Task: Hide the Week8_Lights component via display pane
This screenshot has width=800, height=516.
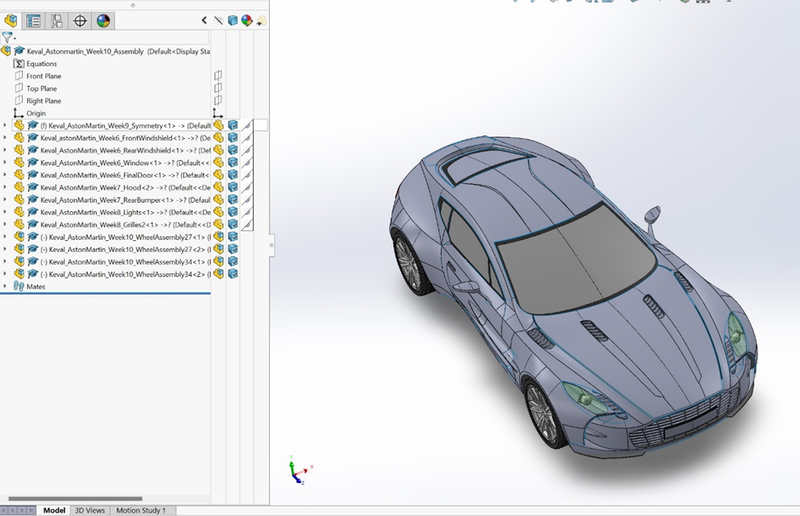Action: (218, 212)
